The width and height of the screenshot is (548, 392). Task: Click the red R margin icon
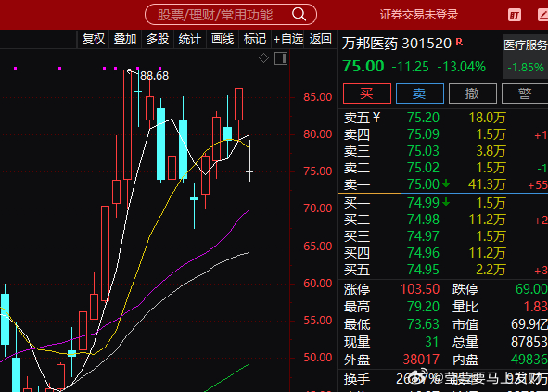pyautogui.click(x=459, y=43)
